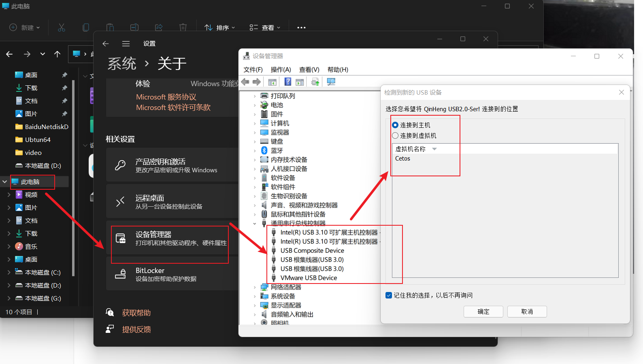
Task: Select the Cetos virtual machine row
Action: (505, 159)
